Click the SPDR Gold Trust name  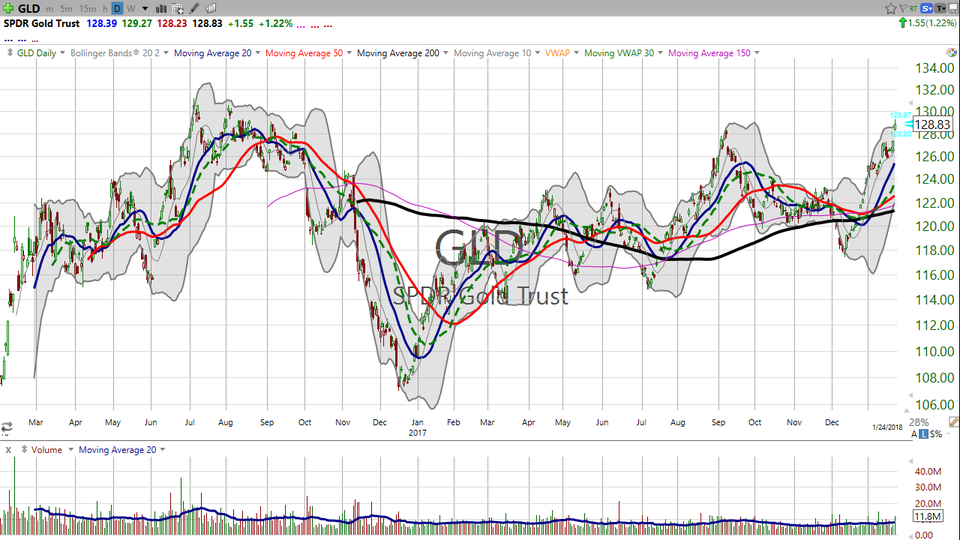[x=42, y=23]
